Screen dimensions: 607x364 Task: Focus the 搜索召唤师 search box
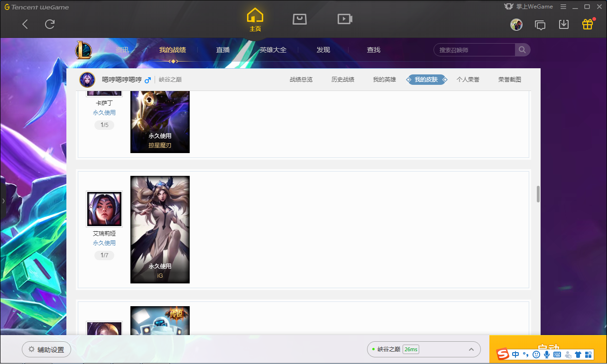[474, 50]
